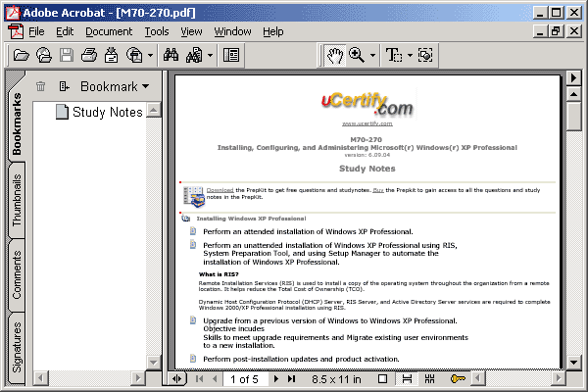Image resolution: width=588 pixels, height=392 pixels.
Task: Select the Zoom In magnifier tool
Action: (x=357, y=56)
